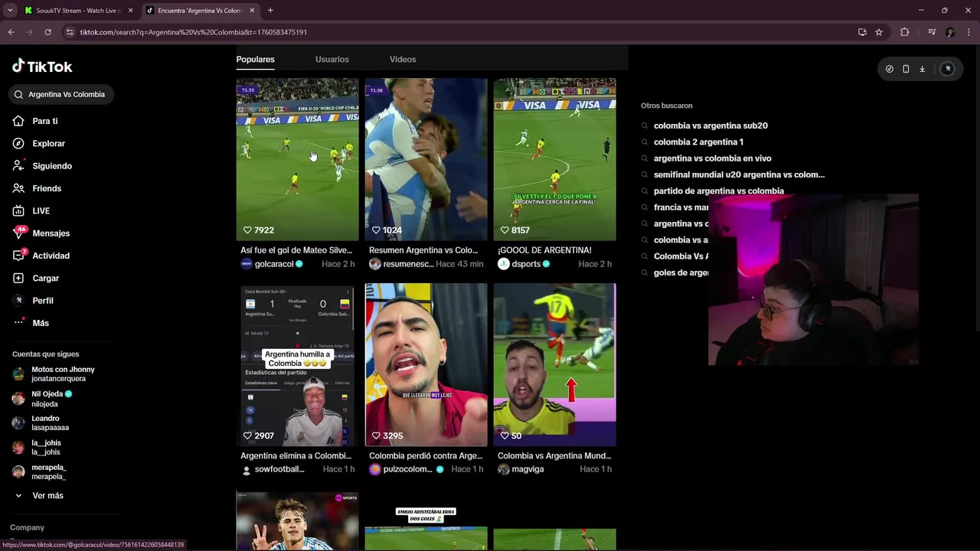The width and height of the screenshot is (980, 551).
Task: Open the media controls icon
Action: coord(932,32)
